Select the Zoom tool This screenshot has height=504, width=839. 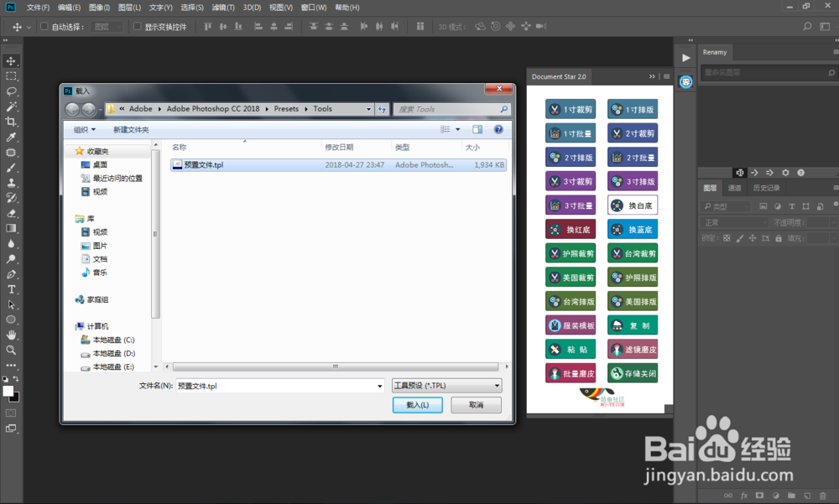(11, 351)
